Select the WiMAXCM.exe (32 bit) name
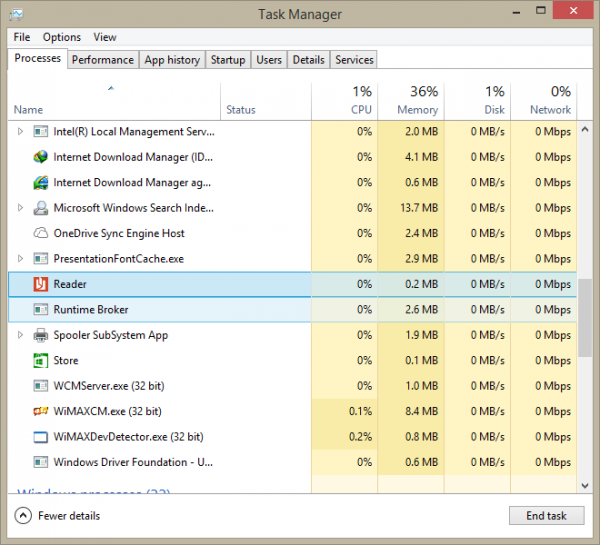Image resolution: width=600 pixels, height=545 pixels. 108,411
